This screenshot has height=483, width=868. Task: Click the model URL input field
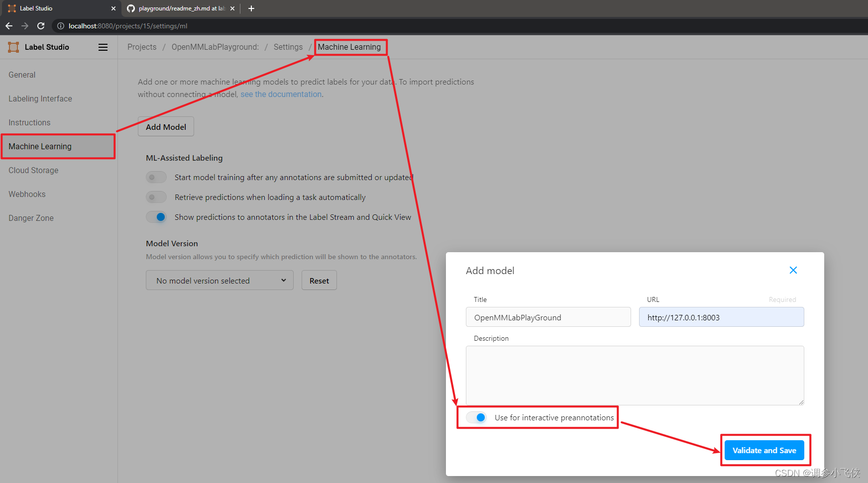point(721,317)
